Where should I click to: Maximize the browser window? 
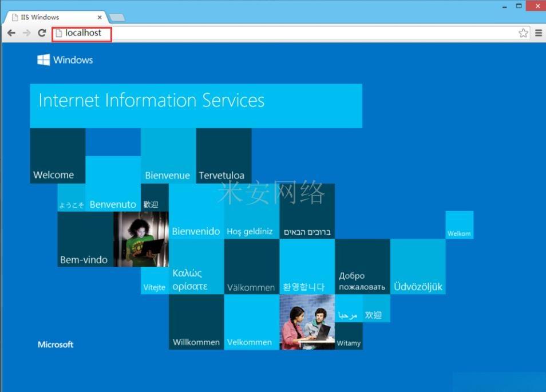pyautogui.click(x=519, y=6)
